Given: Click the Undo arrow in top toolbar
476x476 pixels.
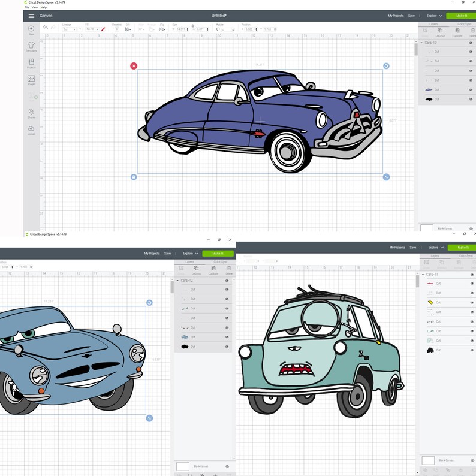Looking at the screenshot, I should pyautogui.click(x=46, y=28).
